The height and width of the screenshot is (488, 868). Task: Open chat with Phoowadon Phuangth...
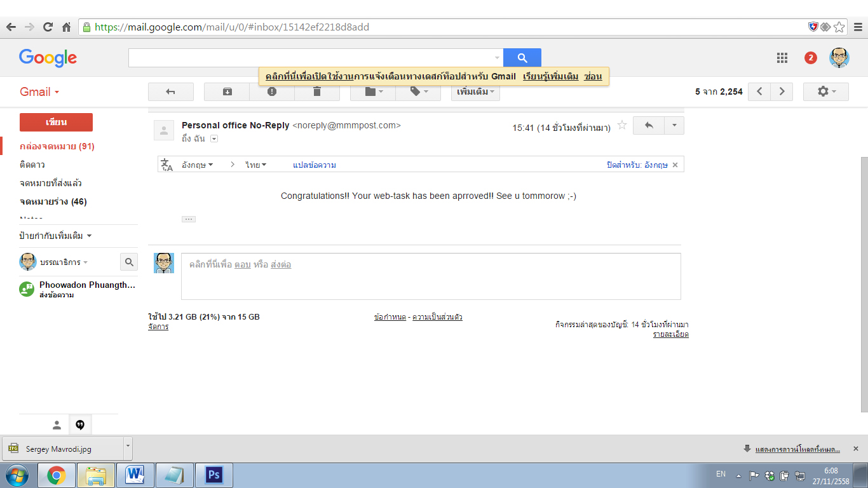pos(78,290)
